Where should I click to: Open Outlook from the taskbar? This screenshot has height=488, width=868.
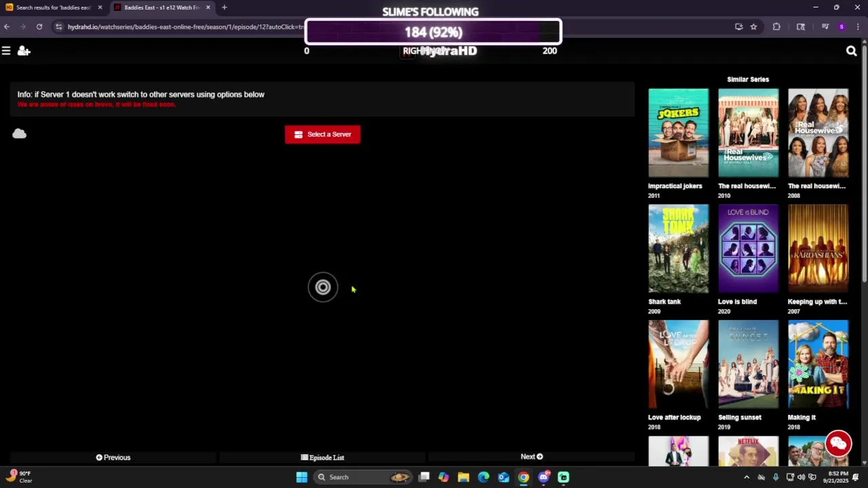coord(503,477)
